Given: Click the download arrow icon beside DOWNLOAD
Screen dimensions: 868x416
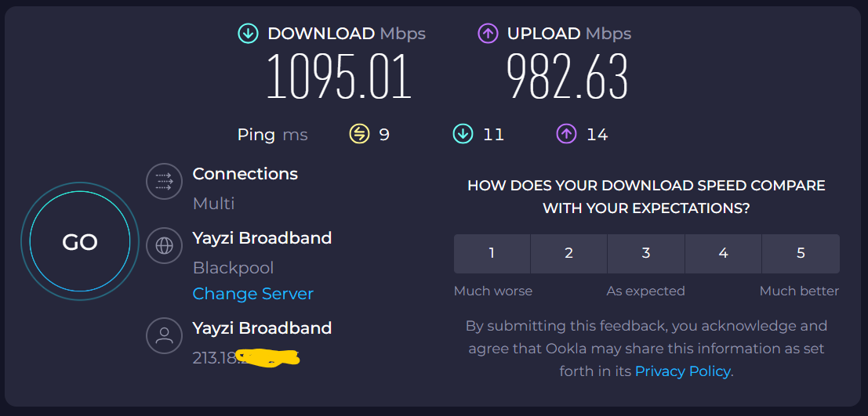Looking at the screenshot, I should click(x=248, y=34).
